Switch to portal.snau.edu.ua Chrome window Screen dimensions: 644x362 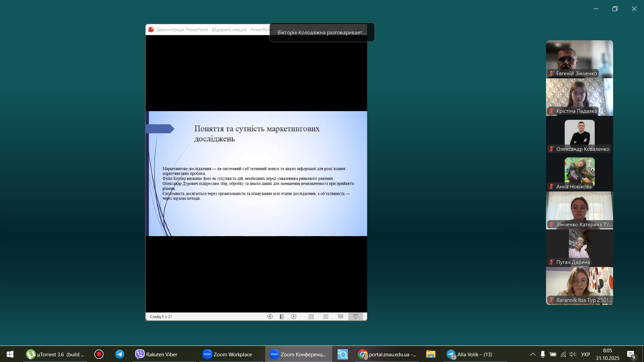[x=387, y=354]
